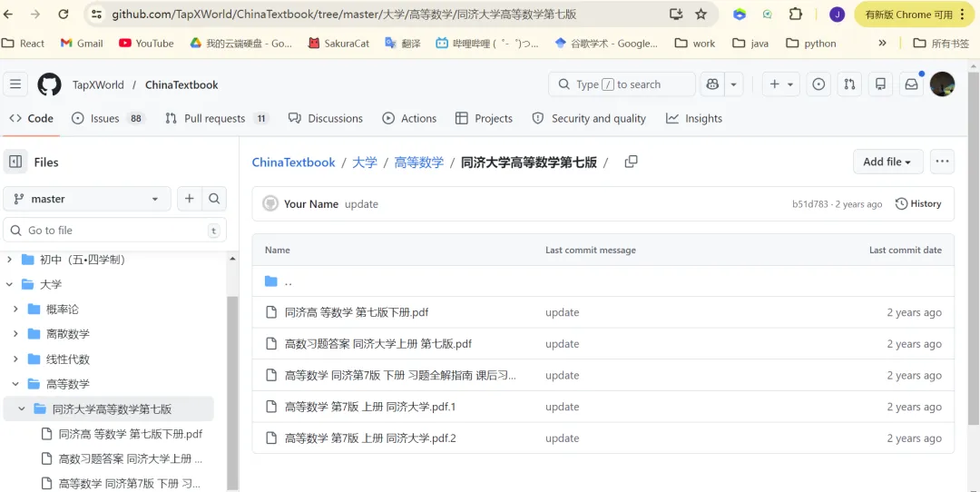The width and height of the screenshot is (980, 492).
Task: Open Security and quality tab
Action: pos(589,118)
